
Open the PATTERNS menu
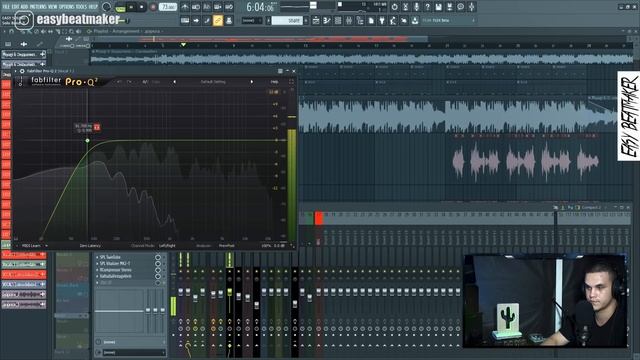click(x=38, y=7)
